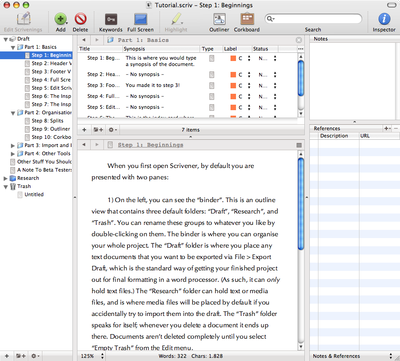This screenshot has height=361, width=400.
Task: Click the editor split toggle icon
Action: [x=299, y=145]
